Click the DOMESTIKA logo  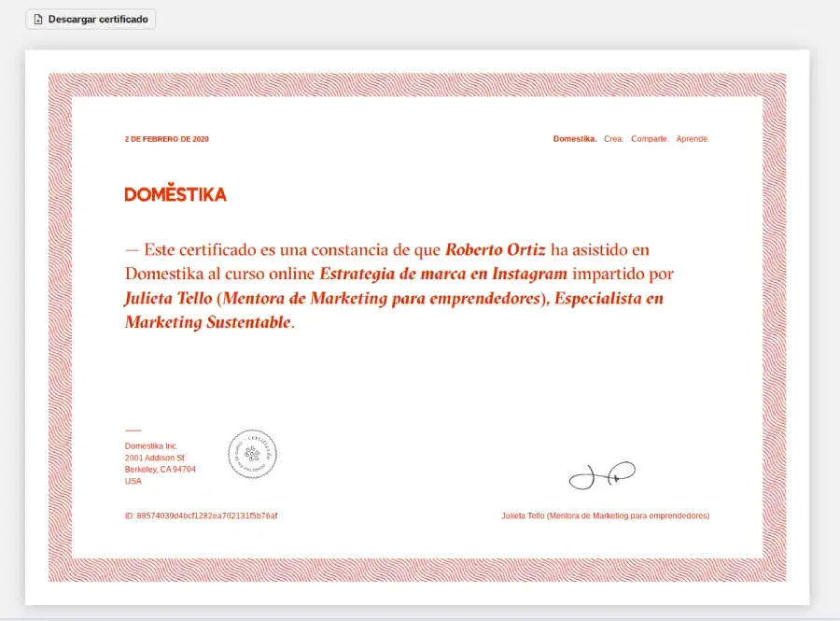[175, 192]
